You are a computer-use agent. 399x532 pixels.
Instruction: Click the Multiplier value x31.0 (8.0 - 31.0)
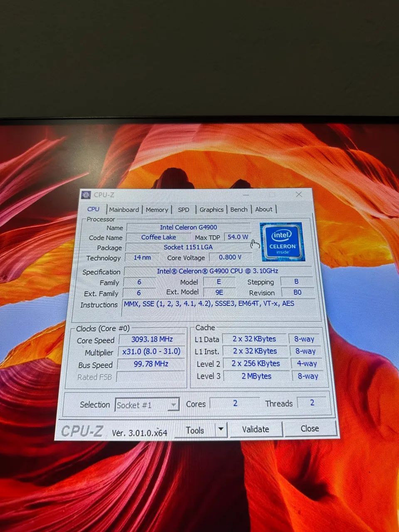[x=151, y=352]
